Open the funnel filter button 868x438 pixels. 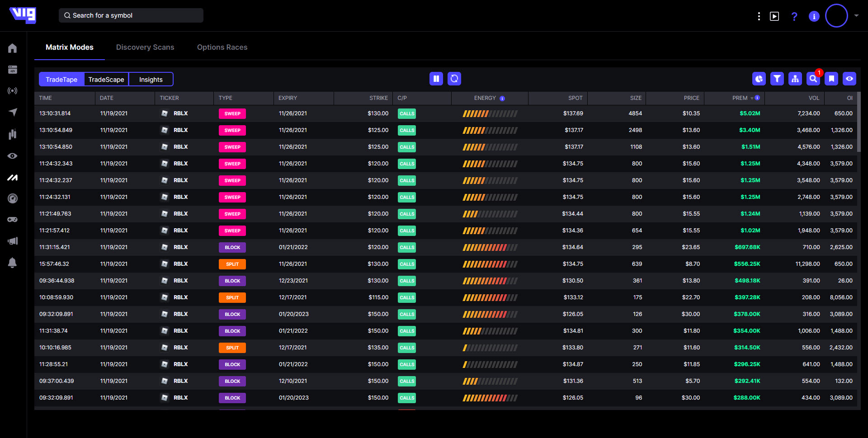777,79
